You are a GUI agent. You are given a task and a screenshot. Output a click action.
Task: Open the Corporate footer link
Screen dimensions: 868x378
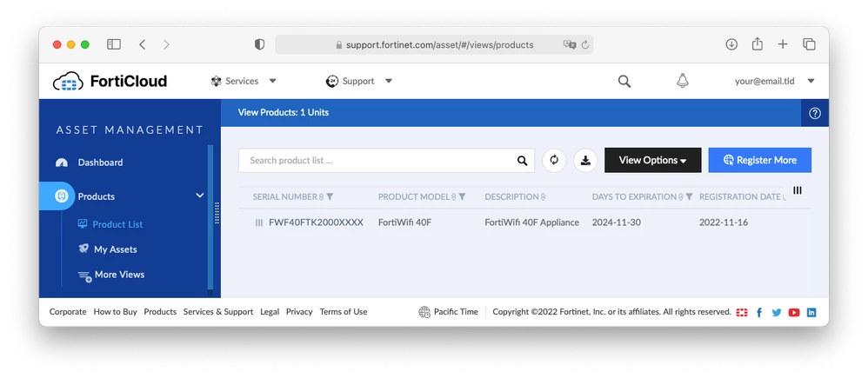point(68,312)
